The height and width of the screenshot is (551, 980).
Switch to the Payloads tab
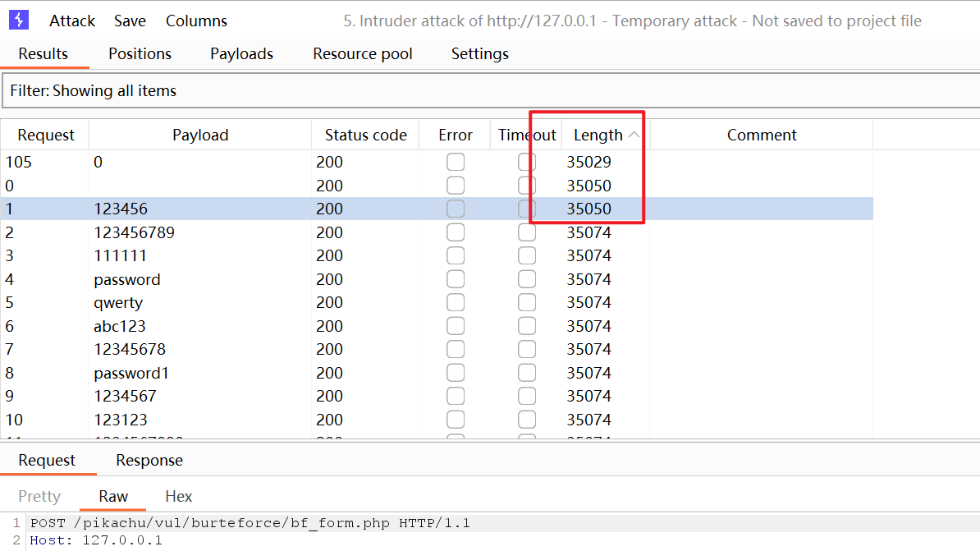coord(241,54)
